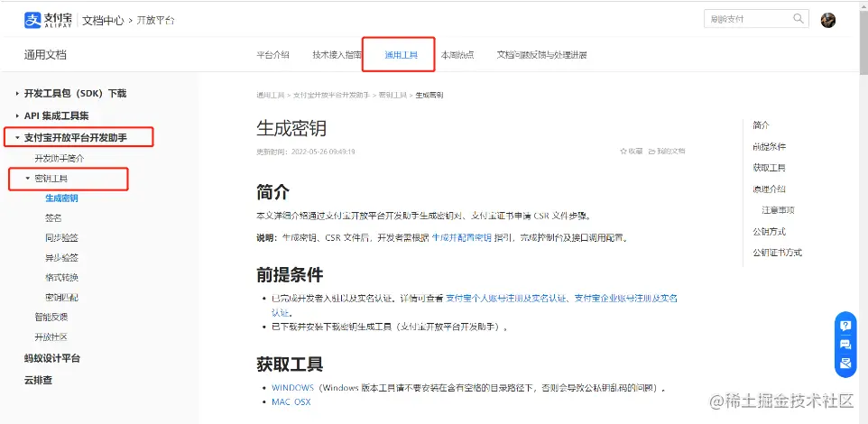868x424 pixels.
Task: Open 开发助手简介 in sidebar
Action: tap(60, 158)
